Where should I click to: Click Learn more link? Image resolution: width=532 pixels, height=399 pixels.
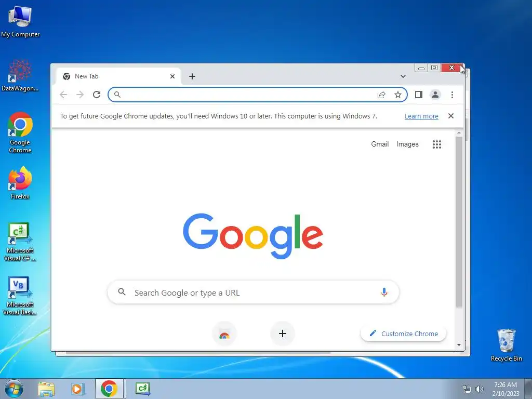tap(421, 116)
